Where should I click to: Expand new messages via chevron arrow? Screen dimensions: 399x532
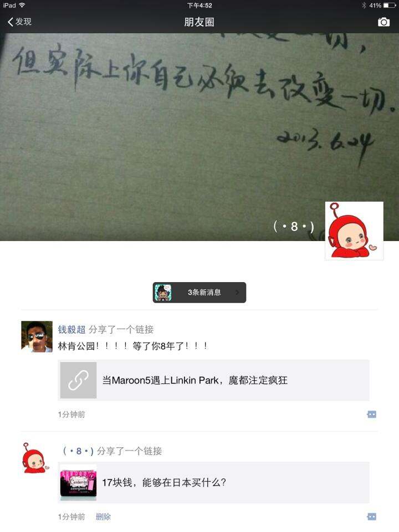[237, 293]
